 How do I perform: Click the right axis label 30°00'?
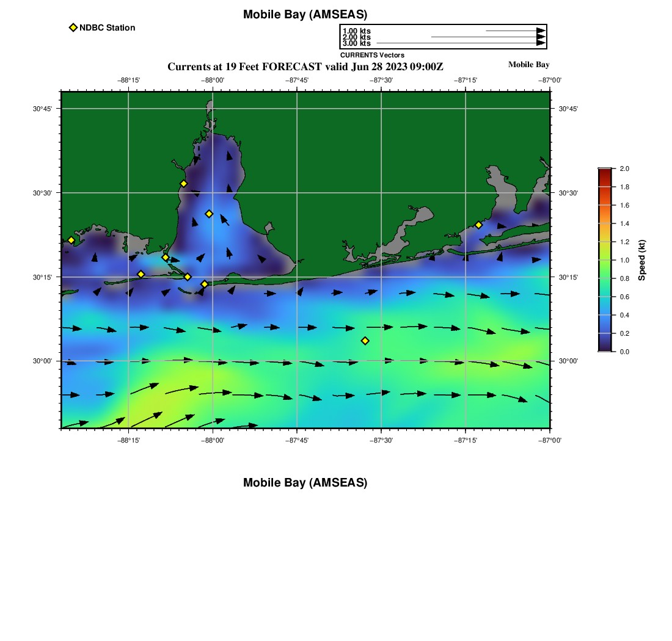pyautogui.click(x=568, y=361)
